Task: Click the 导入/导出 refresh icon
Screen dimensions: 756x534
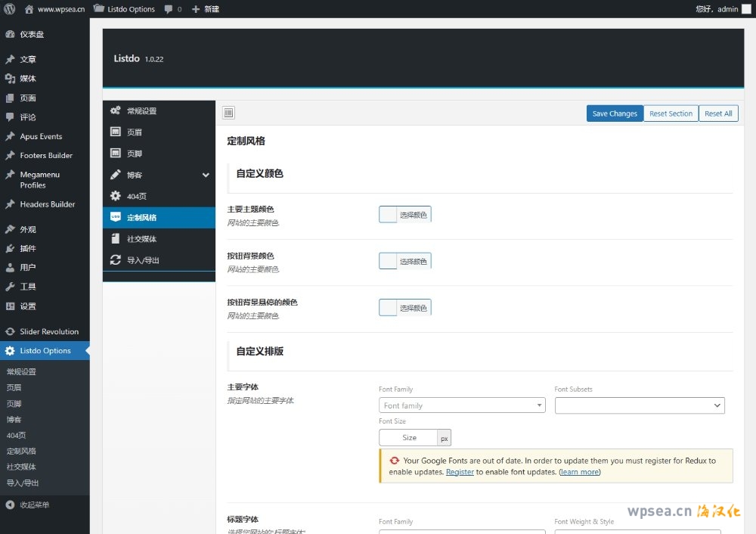Action: click(116, 260)
